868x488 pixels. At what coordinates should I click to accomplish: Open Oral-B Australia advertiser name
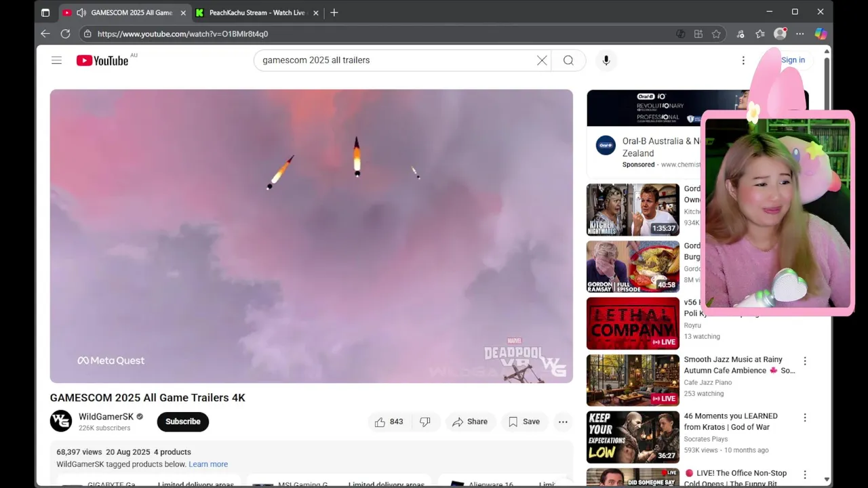click(x=661, y=147)
